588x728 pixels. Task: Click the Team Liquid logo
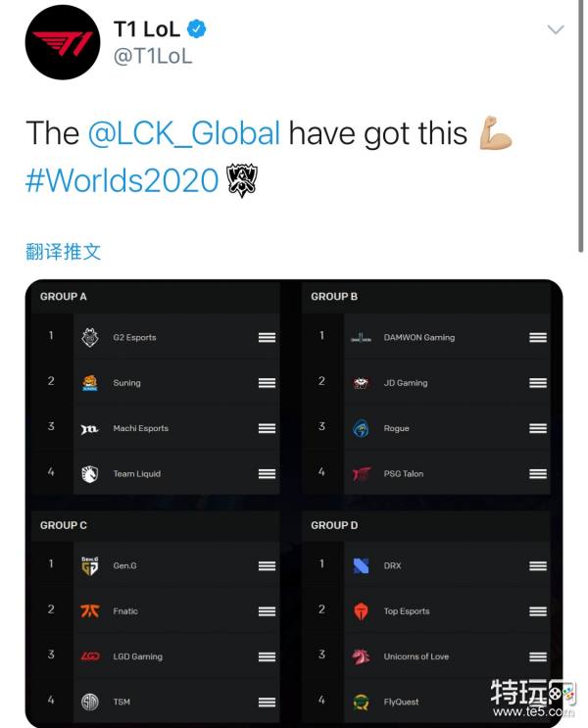tap(90, 474)
